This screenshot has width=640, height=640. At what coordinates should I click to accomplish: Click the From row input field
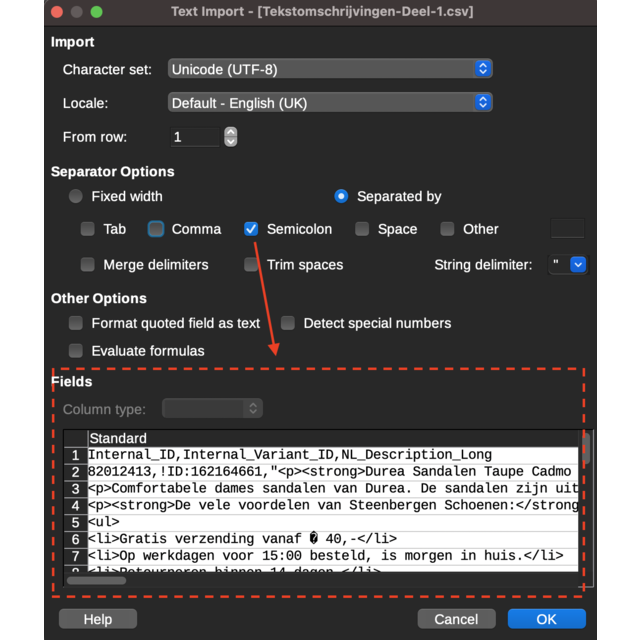(194, 137)
